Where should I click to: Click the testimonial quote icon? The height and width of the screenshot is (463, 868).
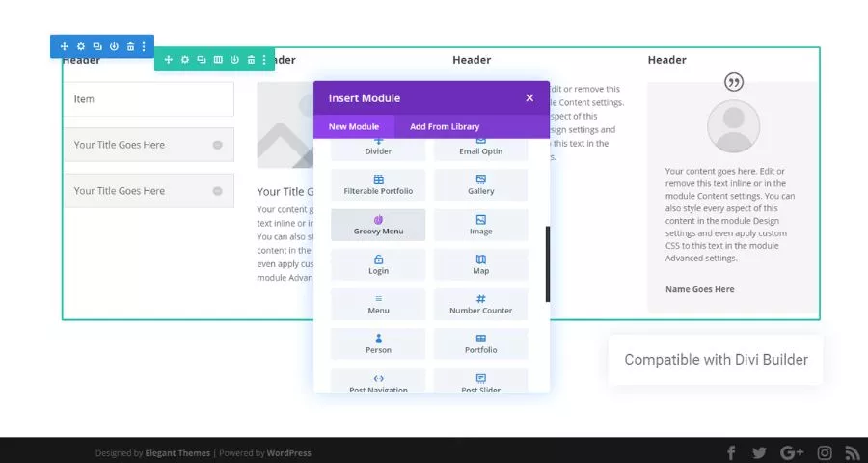[x=734, y=83]
